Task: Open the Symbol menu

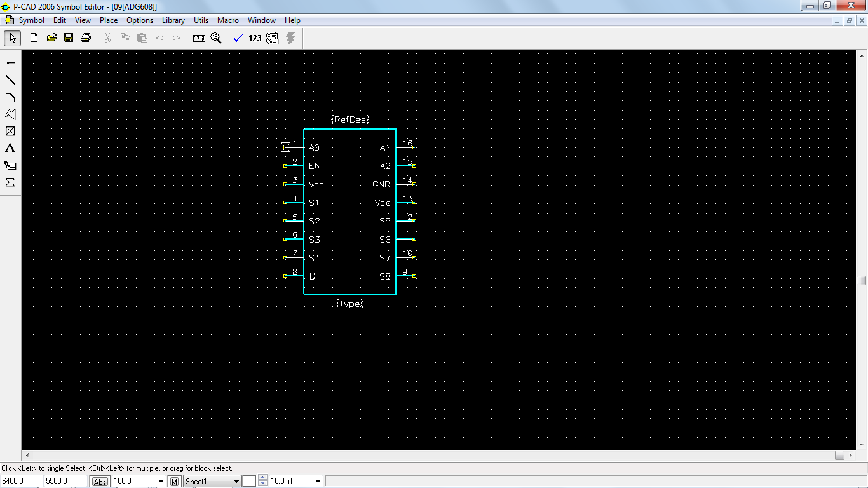Action: tap(32, 20)
